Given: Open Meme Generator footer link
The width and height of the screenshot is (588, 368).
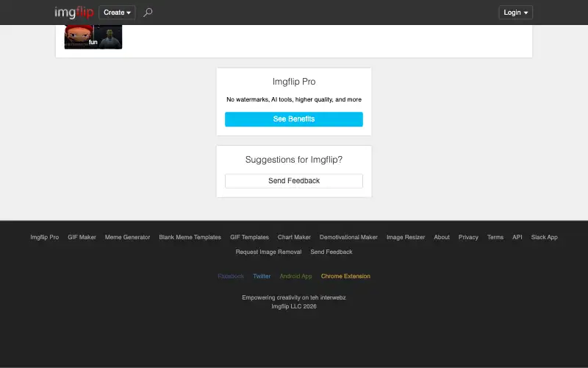Looking at the screenshot, I should (127, 237).
